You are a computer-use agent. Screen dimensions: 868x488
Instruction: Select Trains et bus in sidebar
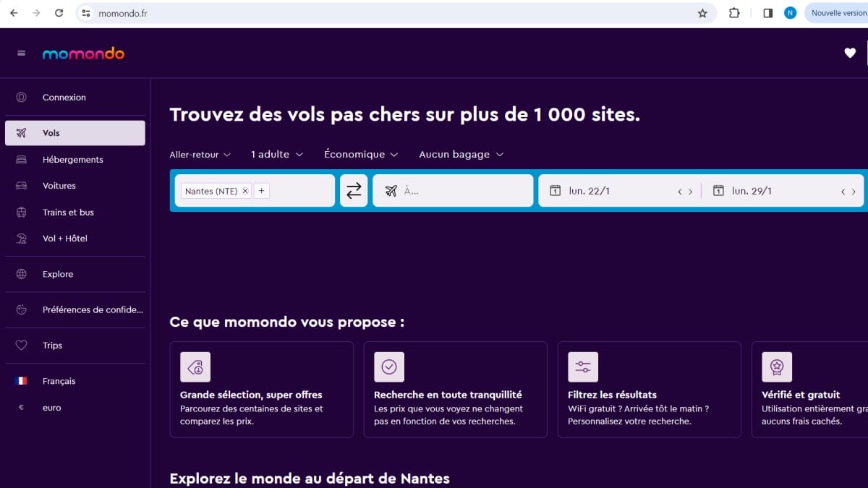tap(68, 213)
